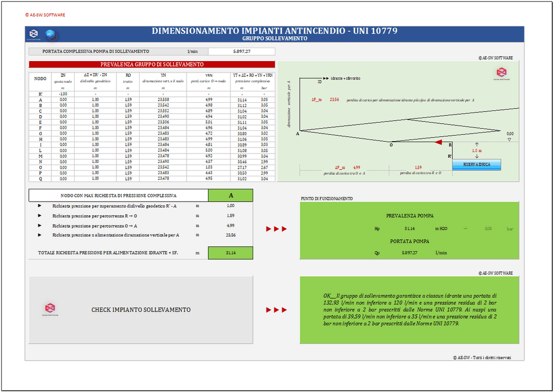Click the double-arrow marker next to idrante + sfavorito
Screen dimensions: 554x392
coord(326,78)
